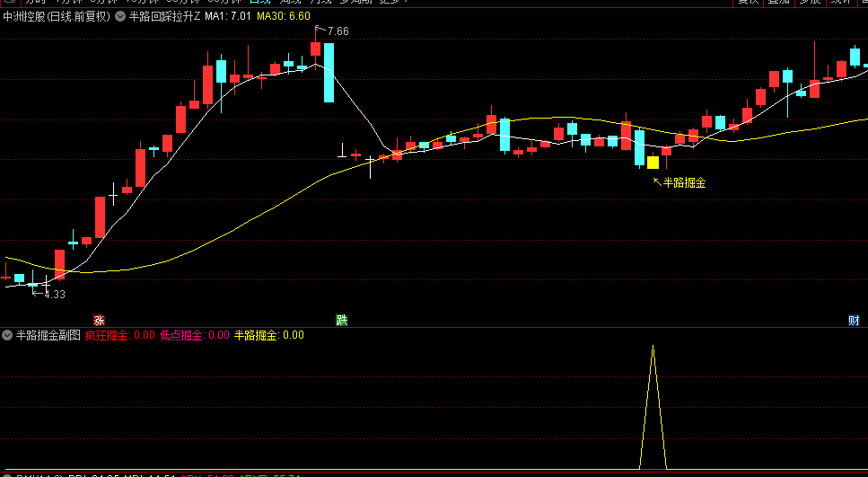Click the 半路掘金副图 sub-chart title

pyautogui.click(x=48, y=335)
